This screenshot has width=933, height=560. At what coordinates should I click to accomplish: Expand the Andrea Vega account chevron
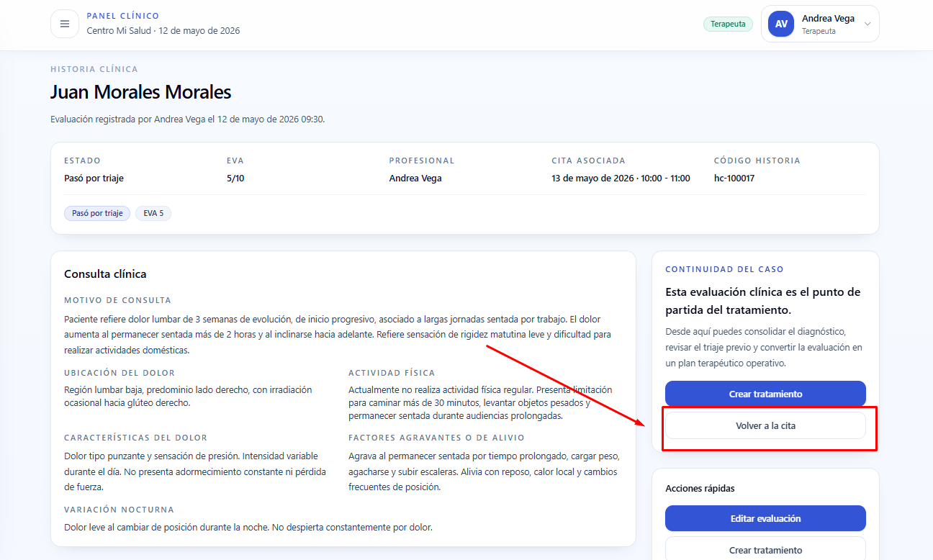point(867,24)
